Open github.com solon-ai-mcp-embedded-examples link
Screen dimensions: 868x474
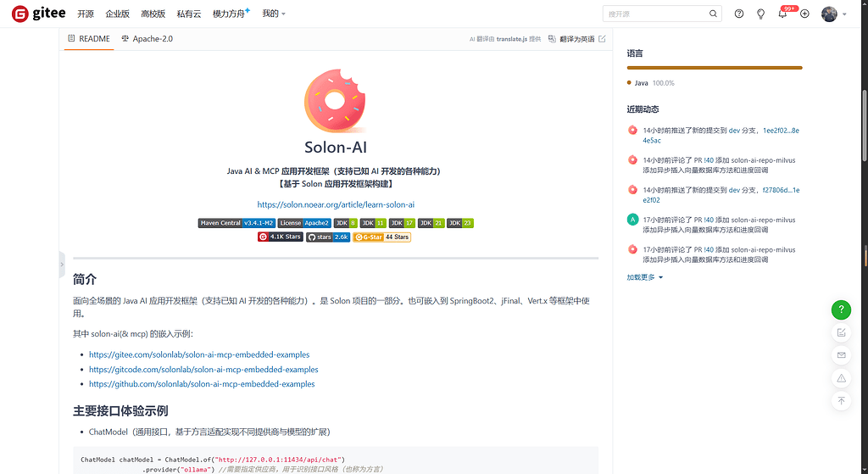[202, 384]
